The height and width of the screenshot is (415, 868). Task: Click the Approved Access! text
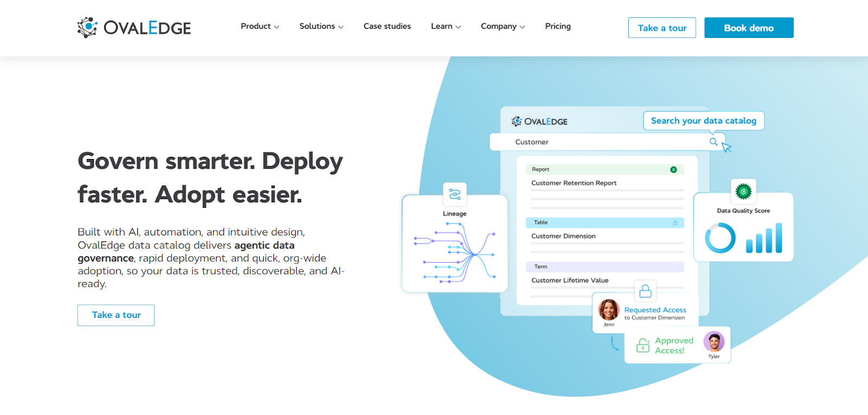pyautogui.click(x=674, y=346)
